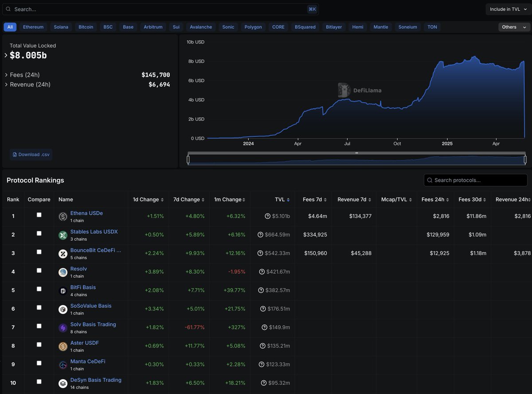Focus the Search protocols input field
The width and height of the screenshot is (532, 394).
point(476,180)
